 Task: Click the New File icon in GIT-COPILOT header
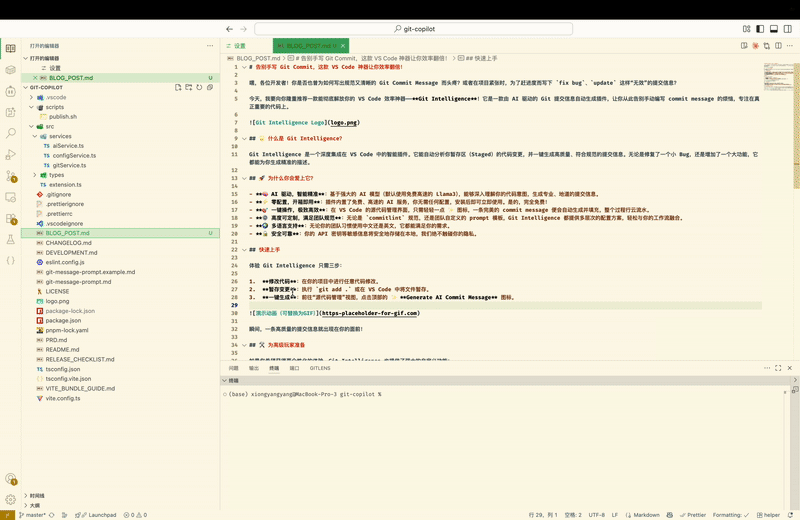[x=178, y=87]
